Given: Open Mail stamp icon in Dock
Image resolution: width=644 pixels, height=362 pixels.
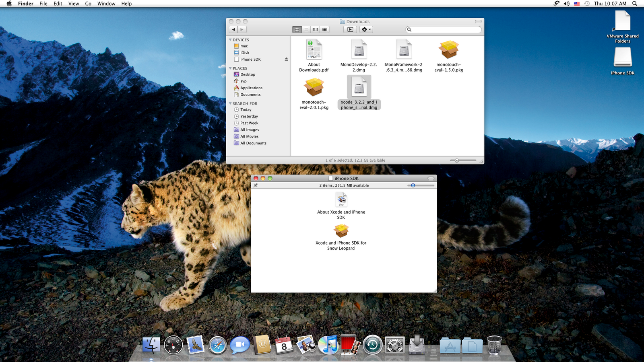Looking at the screenshot, I should (196, 345).
